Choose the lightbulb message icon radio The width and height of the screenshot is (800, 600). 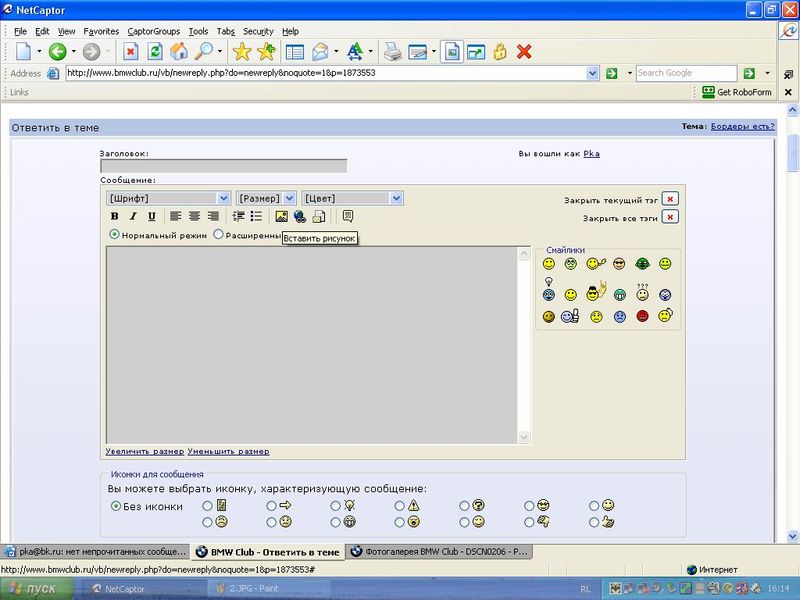[x=335, y=506]
